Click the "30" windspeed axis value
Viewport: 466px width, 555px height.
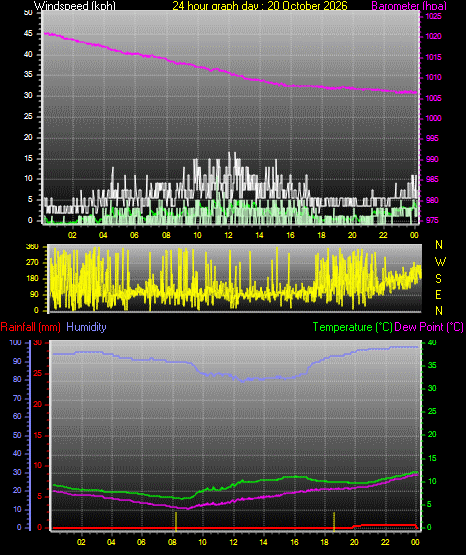(28, 95)
